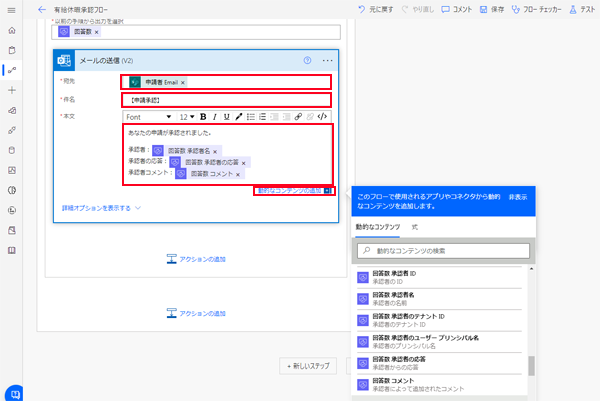600x401 pixels.
Task: Open the font size 12 dropdown
Action: [187, 117]
